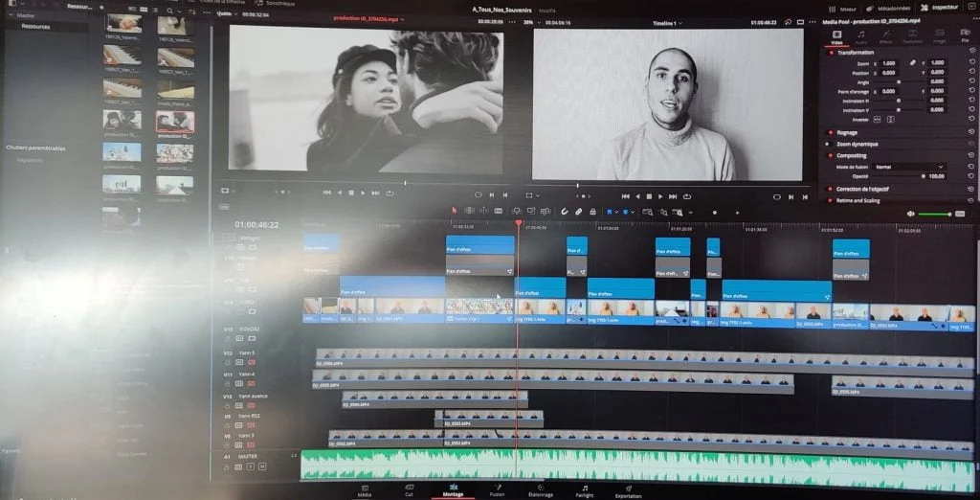This screenshot has width=980, height=500.
Task: Reset the Transformation section
Action: pos(972,50)
